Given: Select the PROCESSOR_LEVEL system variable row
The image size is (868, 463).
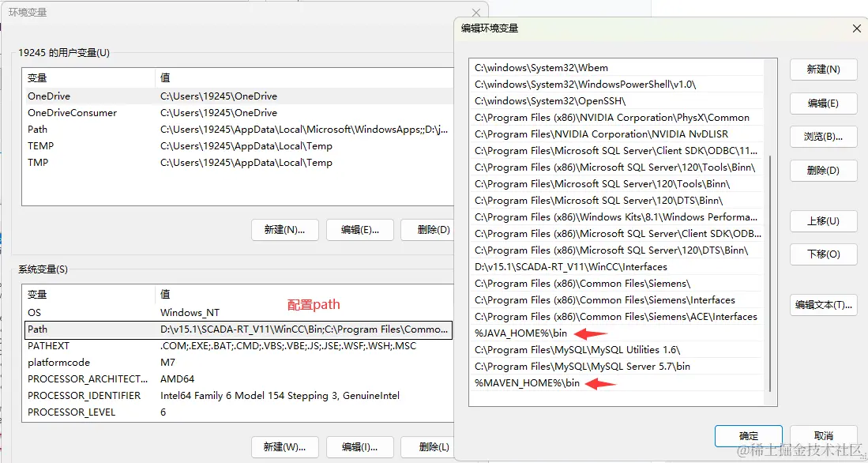Looking at the screenshot, I should click(238, 412).
